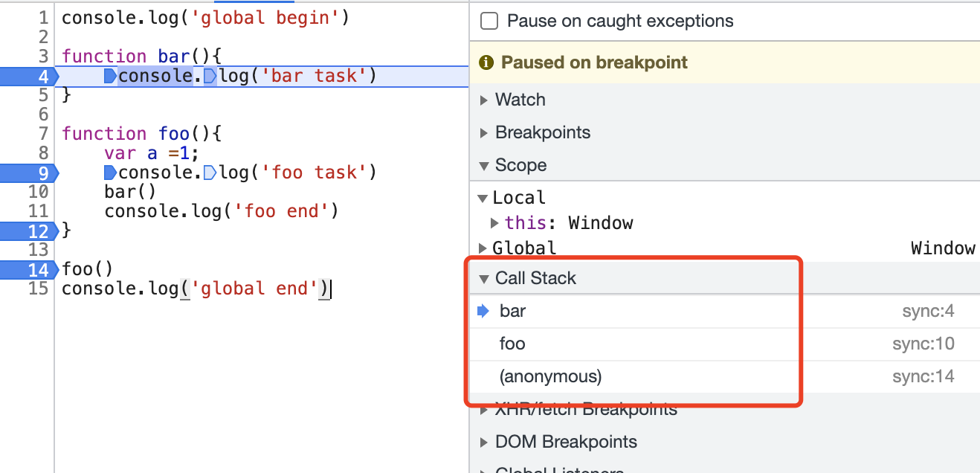
Task: Add a breakpoint on line number 1
Action: point(42,18)
